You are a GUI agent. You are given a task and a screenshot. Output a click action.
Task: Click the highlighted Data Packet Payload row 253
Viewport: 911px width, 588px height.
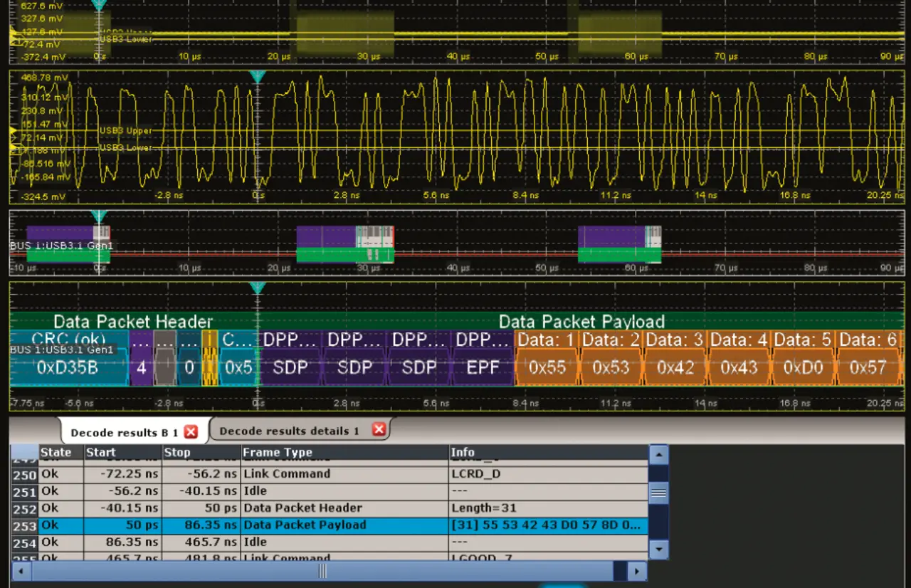(305, 525)
